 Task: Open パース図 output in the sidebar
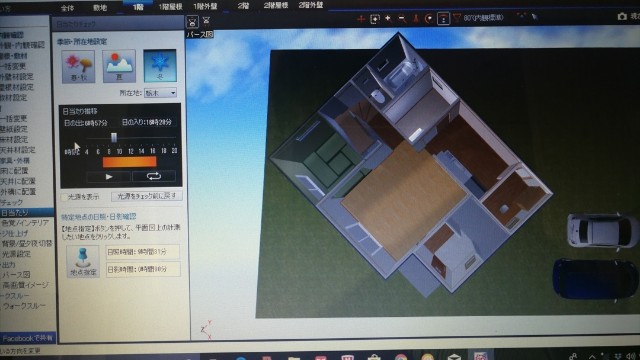tap(16, 275)
